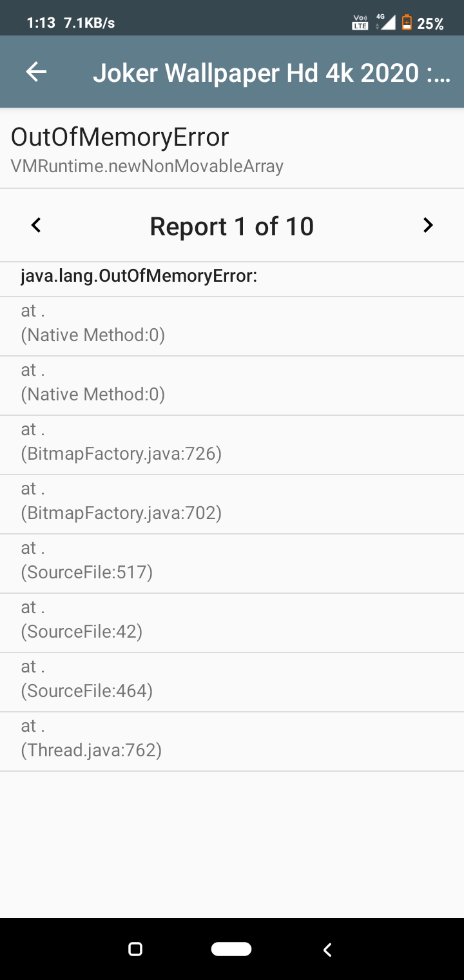This screenshot has width=464, height=980.
Task: Tap the OutOfMemoryError heading
Action: pyautogui.click(x=120, y=137)
